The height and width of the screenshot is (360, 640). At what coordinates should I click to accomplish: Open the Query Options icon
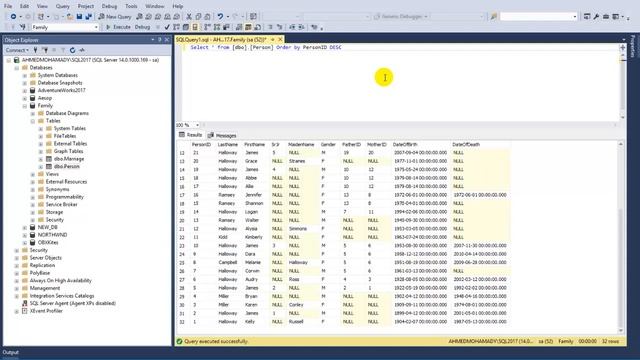point(186,27)
